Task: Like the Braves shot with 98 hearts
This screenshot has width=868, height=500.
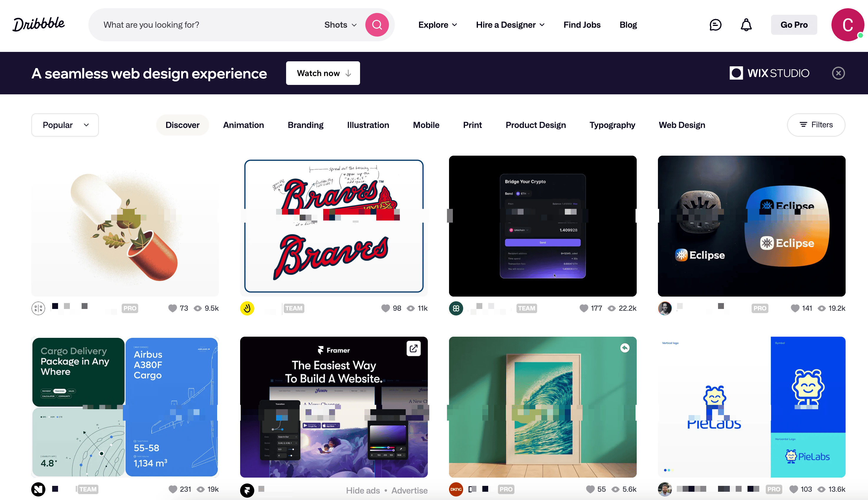Action: coord(385,308)
